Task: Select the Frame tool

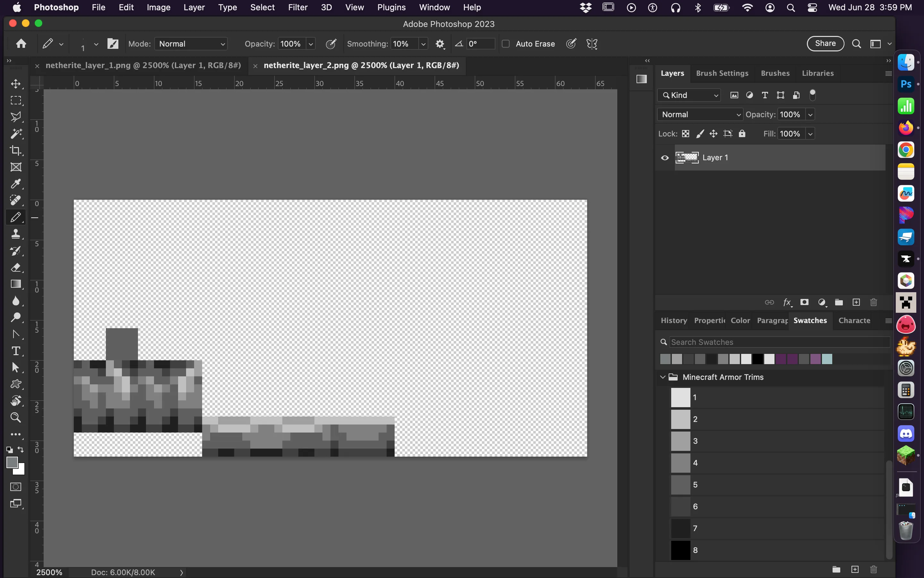Action: pyautogui.click(x=16, y=167)
